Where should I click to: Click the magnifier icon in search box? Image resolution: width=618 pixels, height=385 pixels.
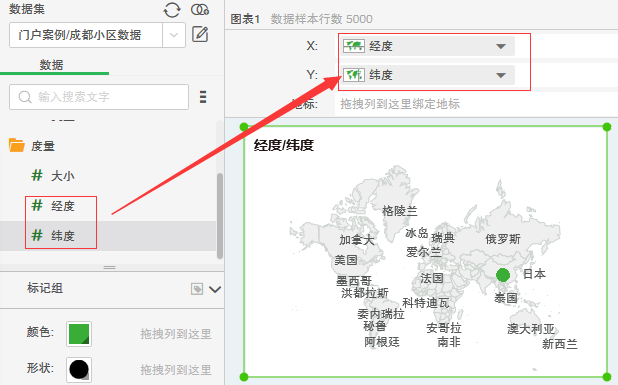click(x=25, y=97)
